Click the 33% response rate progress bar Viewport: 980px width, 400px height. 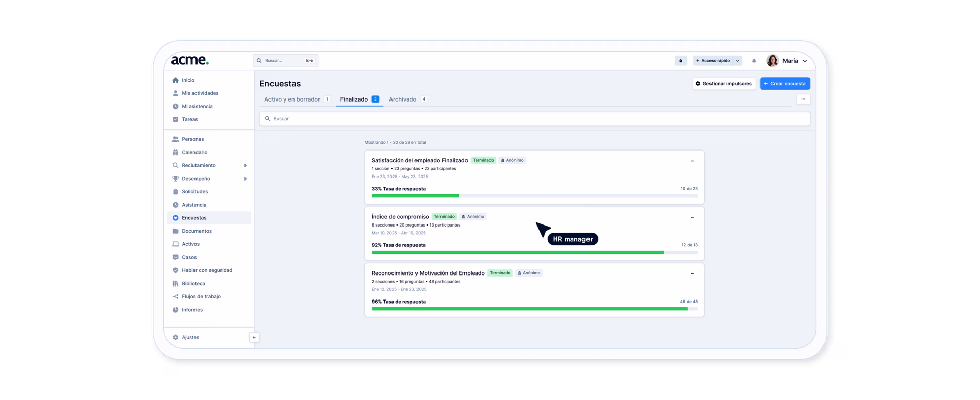point(534,196)
